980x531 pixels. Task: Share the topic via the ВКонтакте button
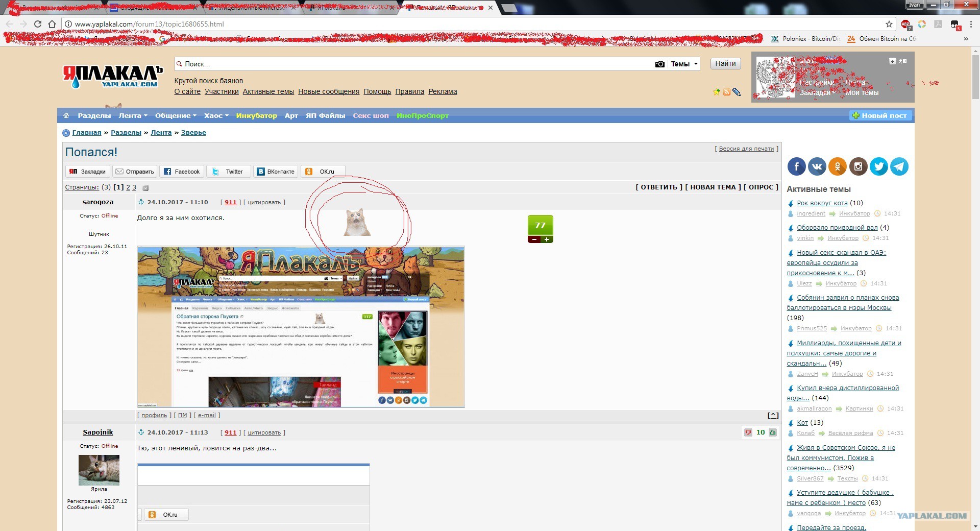tap(276, 172)
